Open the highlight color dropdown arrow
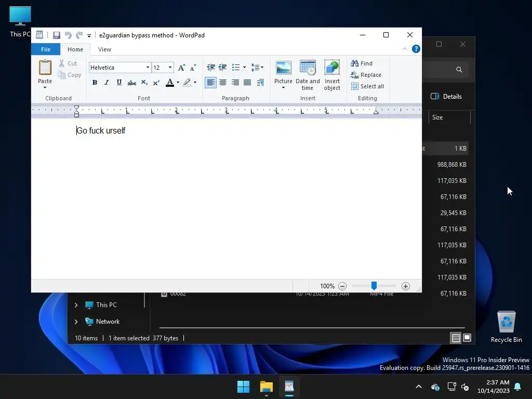 pyautogui.click(x=195, y=83)
